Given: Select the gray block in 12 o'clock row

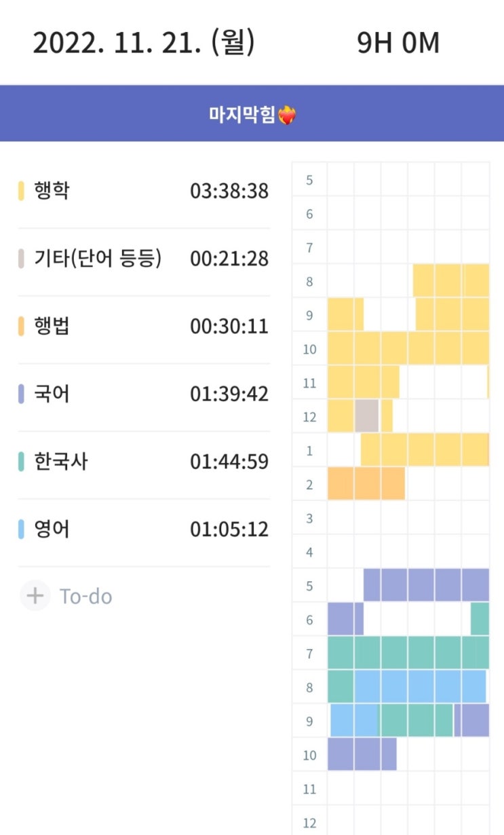Looking at the screenshot, I should click(x=367, y=415).
